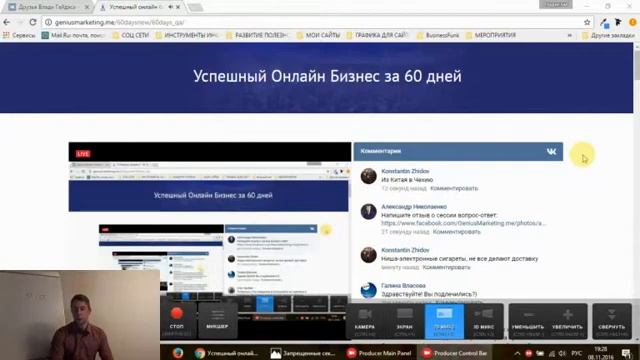View site info icon before URL
This screenshot has height=360, width=640.
(x=48, y=22)
